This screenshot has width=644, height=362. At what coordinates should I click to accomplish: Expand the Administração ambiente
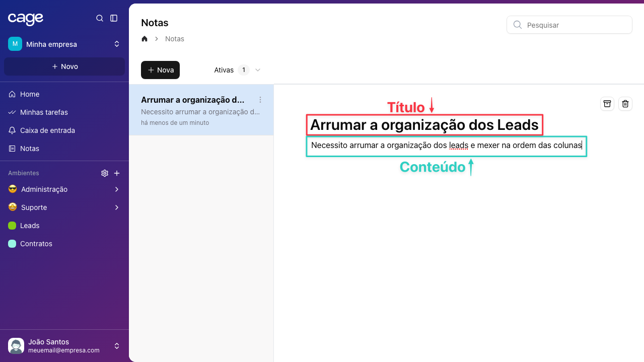click(117, 189)
